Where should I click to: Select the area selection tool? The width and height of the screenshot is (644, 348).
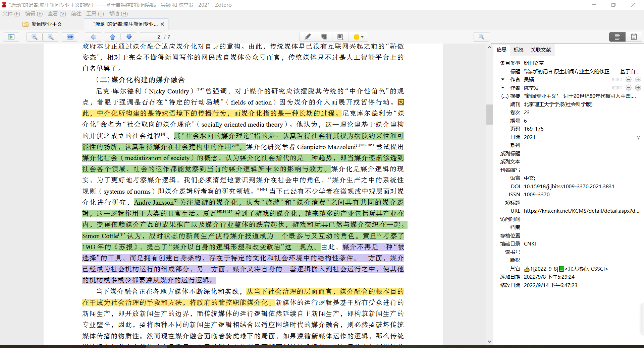click(340, 37)
